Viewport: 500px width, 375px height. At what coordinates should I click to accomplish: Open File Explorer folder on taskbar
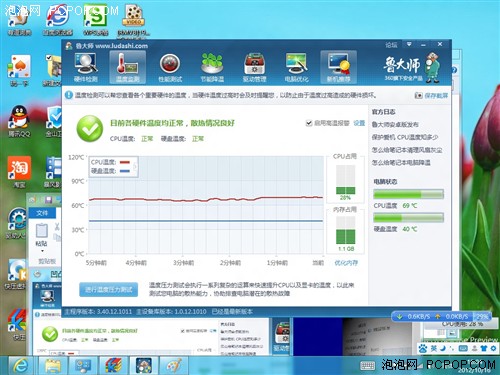(x=53, y=366)
